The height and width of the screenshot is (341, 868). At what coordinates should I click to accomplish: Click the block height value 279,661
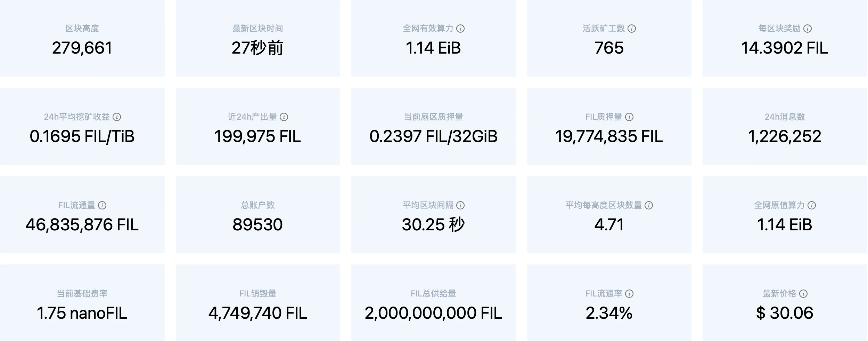coord(82,48)
